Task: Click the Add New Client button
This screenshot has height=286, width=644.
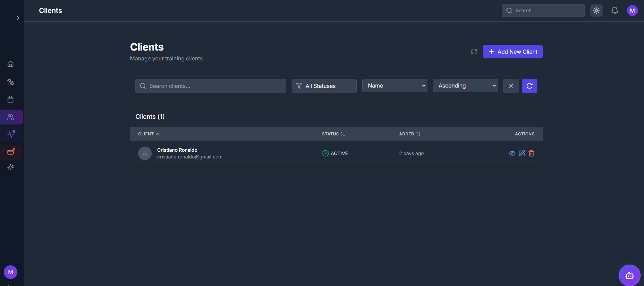Action: click(512, 52)
